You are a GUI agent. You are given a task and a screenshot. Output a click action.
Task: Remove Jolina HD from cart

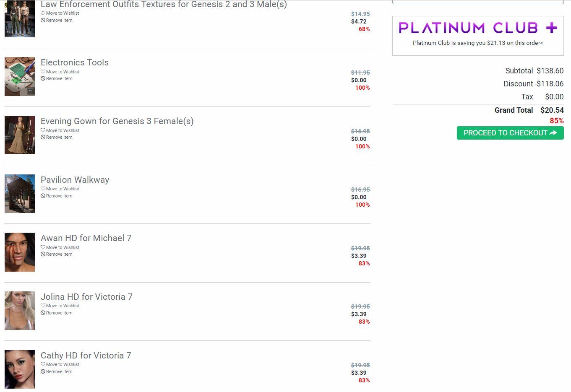click(59, 313)
